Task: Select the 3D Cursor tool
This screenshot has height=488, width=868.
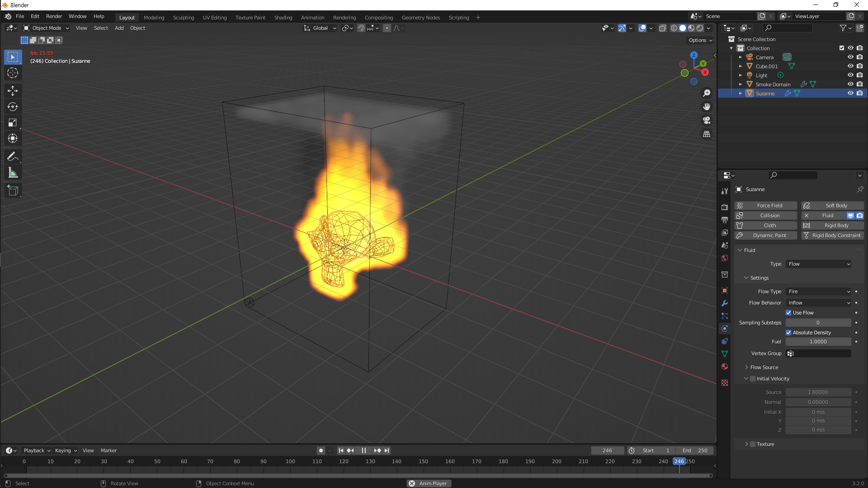Action: (13, 73)
